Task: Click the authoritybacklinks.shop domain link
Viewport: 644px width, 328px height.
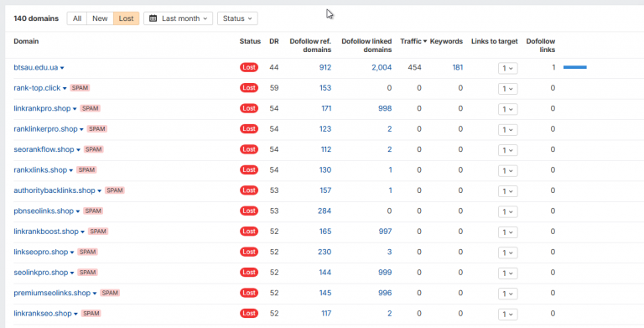Action: tap(55, 190)
